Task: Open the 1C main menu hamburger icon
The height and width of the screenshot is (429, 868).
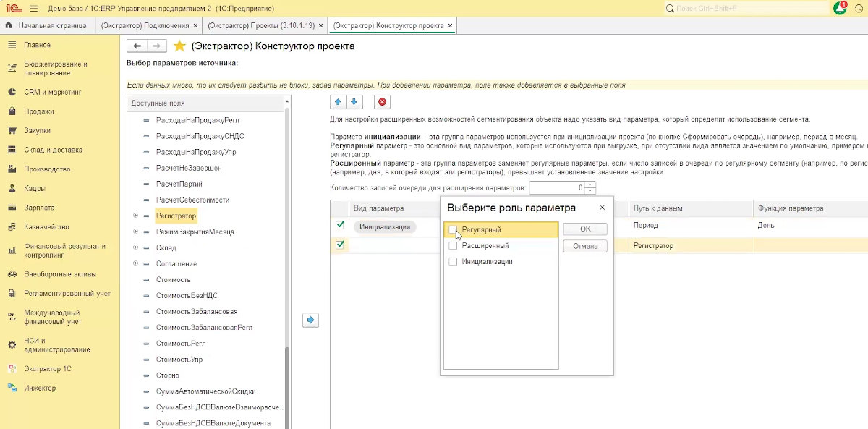Action: pyautogui.click(x=34, y=8)
